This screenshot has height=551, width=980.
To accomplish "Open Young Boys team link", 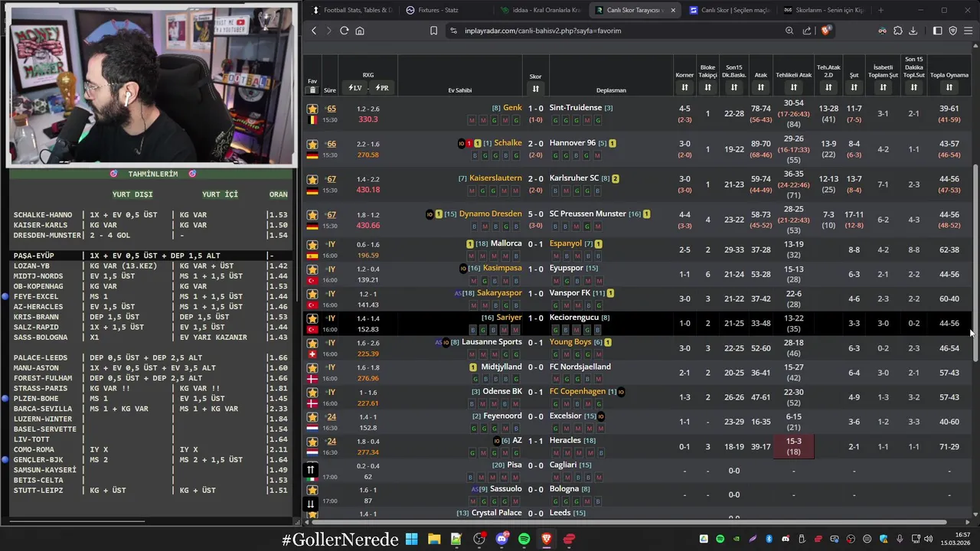I will click(570, 341).
